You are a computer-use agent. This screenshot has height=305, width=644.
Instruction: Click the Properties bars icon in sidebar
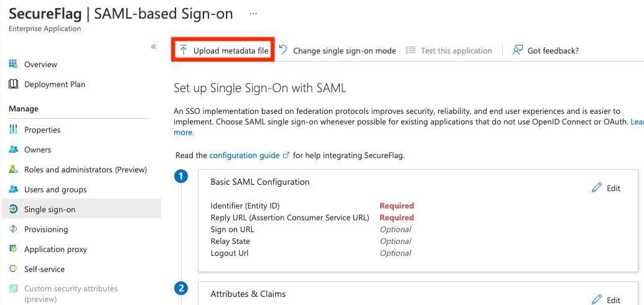13,129
